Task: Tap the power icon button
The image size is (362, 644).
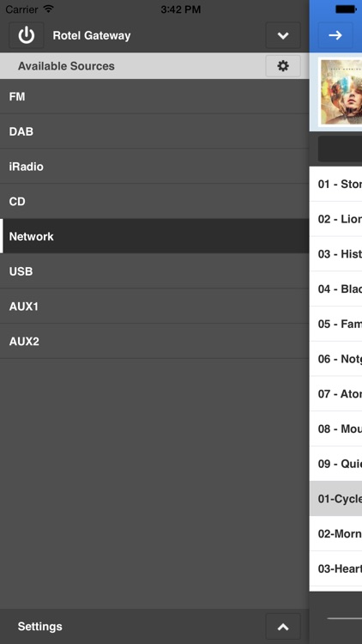Action: 27,35
